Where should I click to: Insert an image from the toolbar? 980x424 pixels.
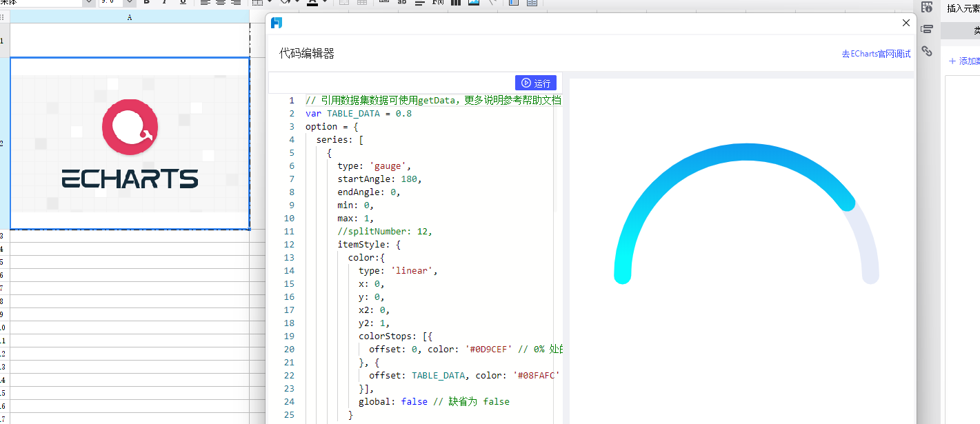(x=474, y=2)
